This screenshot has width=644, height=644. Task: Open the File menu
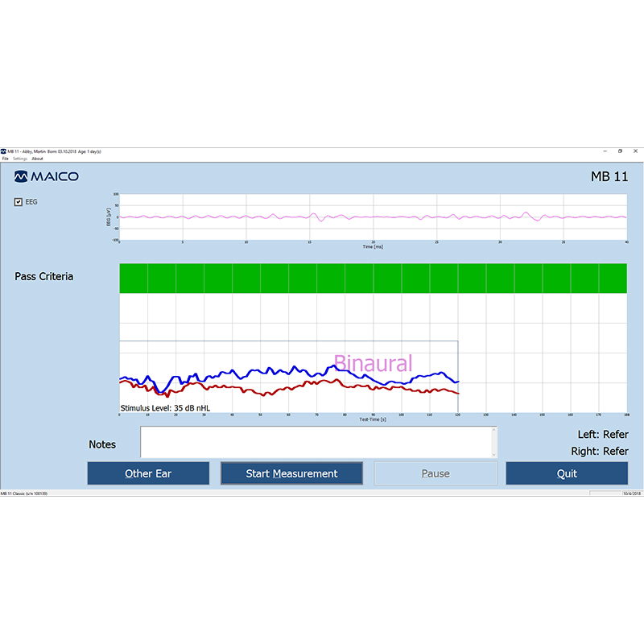[x=5, y=159]
